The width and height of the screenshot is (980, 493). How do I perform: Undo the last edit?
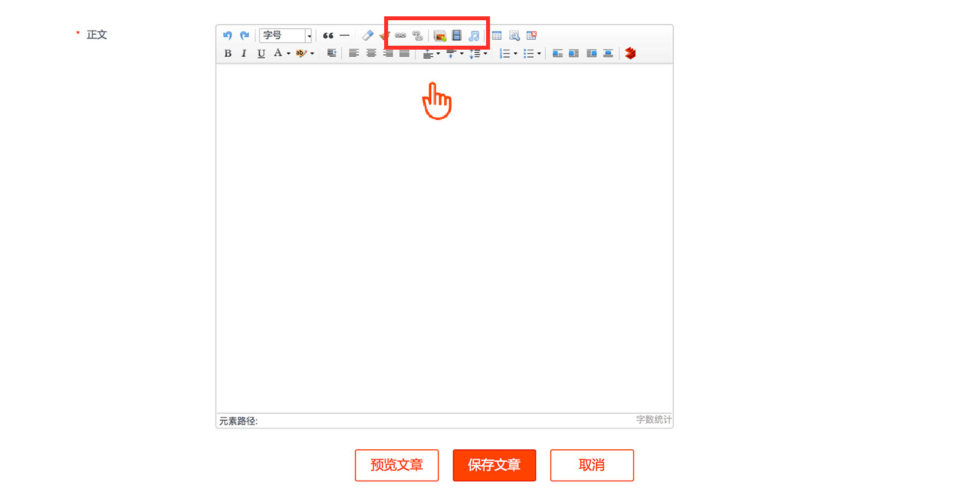227,35
